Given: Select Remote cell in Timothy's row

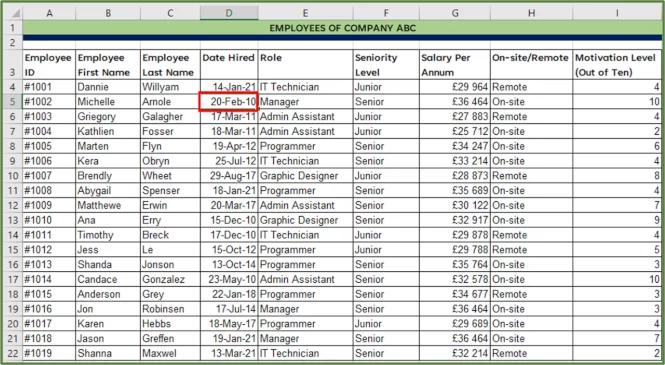Looking at the screenshot, I should click(531, 235).
